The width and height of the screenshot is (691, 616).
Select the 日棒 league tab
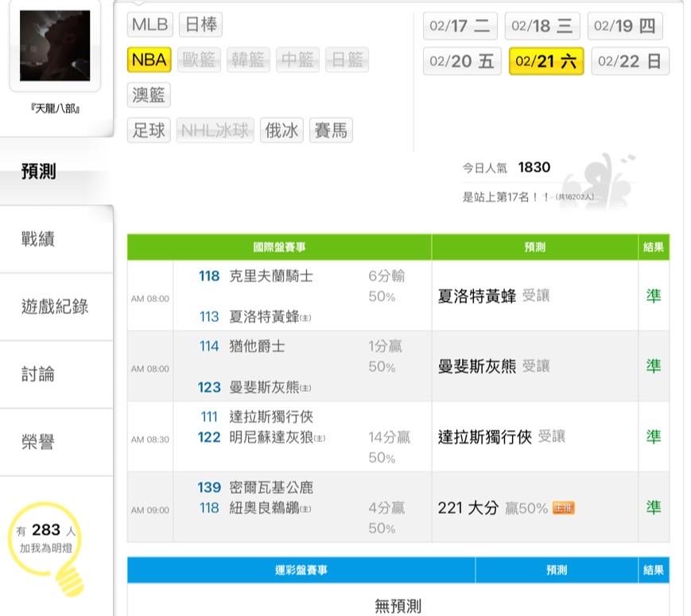200,24
